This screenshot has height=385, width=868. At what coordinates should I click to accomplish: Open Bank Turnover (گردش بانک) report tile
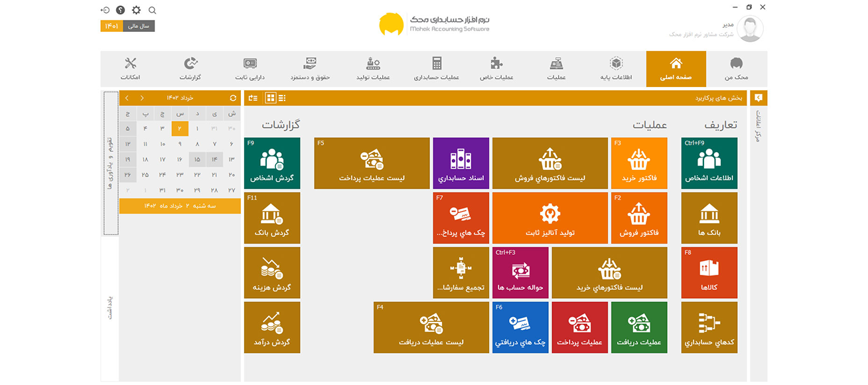coord(271,217)
